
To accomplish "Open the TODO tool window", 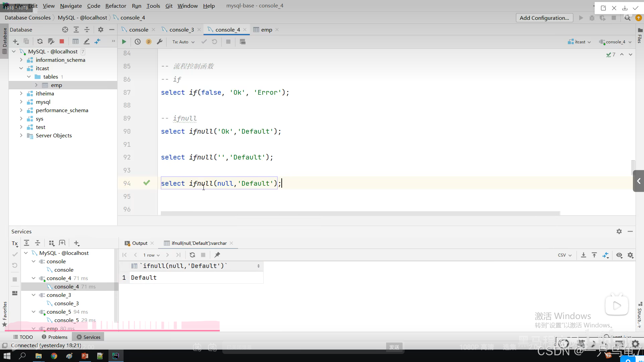I will tap(23, 337).
